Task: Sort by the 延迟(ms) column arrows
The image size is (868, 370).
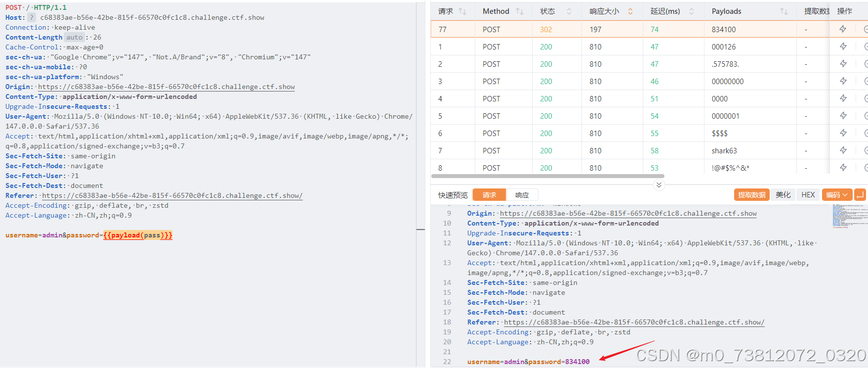Action: [692, 11]
